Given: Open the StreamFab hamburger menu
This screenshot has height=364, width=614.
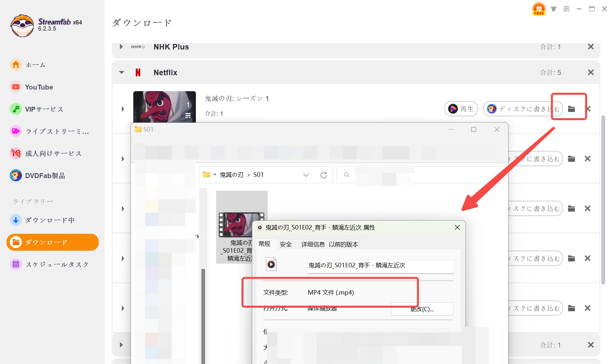Looking at the screenshot, I should click(566, 9).
